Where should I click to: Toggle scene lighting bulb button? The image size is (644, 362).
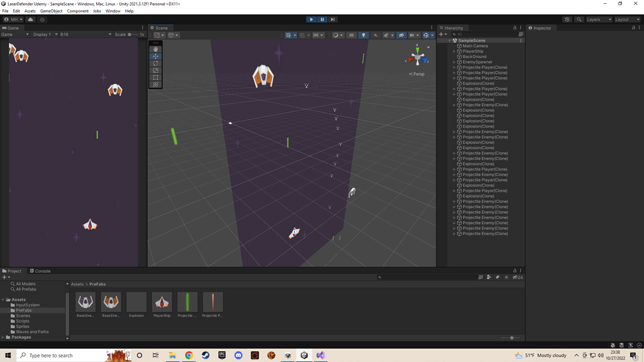(364, 35)
